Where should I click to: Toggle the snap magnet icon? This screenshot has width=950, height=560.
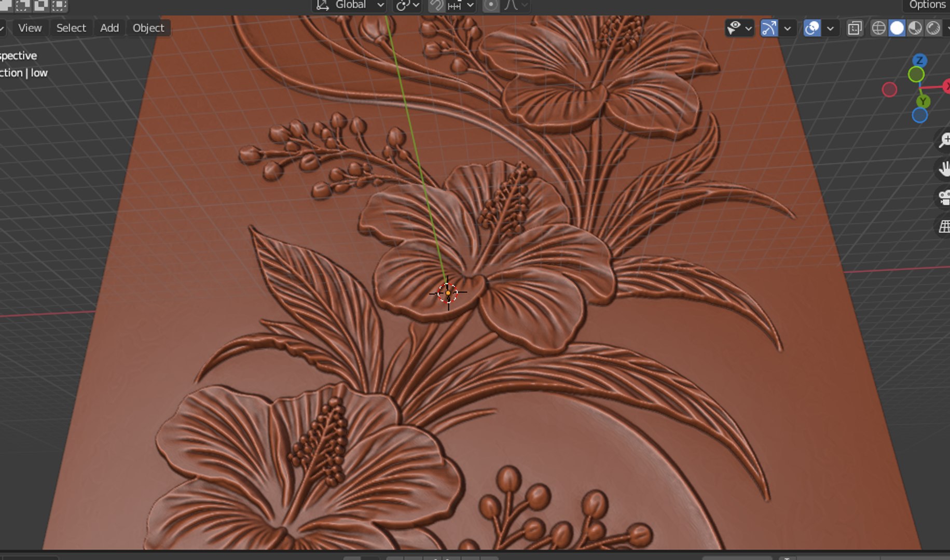click(x=436, y=5)
